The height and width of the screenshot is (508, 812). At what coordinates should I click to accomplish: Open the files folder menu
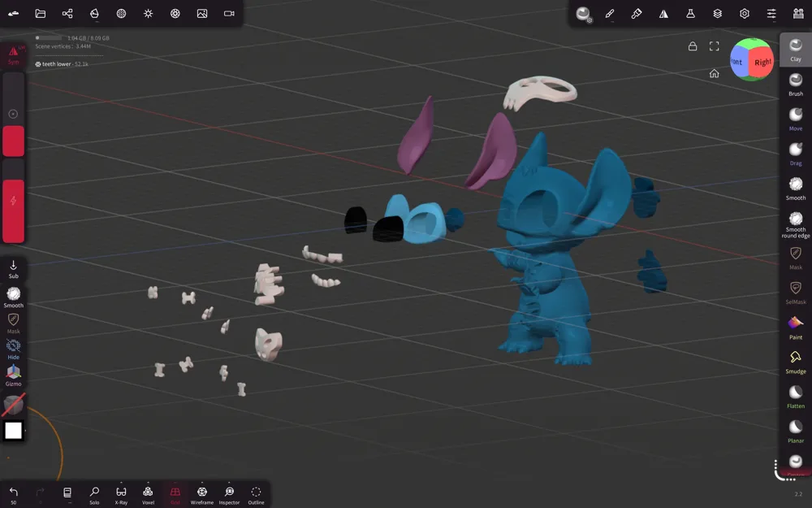coord(41,14)
